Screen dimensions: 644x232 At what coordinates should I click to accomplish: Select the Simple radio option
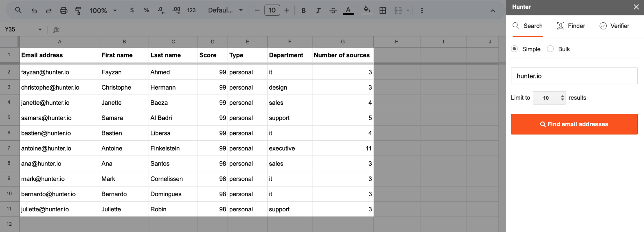(514, 49)
